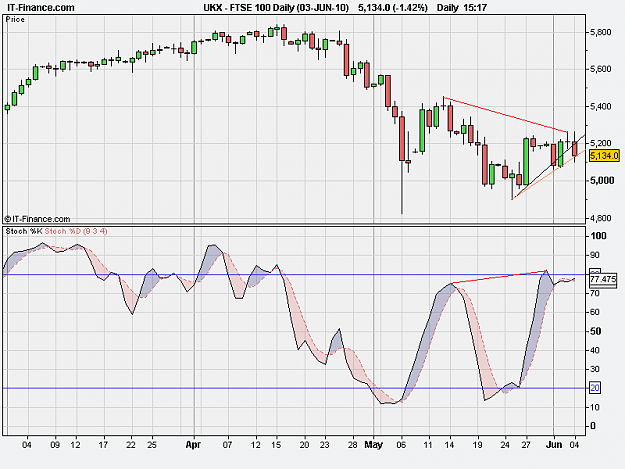Image resolution: width=625 pixels, height=469 pixels.
Task: Click the 09 date label on the time axis
Action: [55, 445]
